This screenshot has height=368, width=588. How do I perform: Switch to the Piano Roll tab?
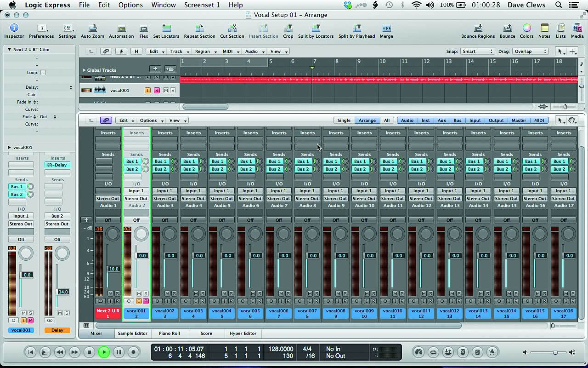pyautogui.click(x=170, y=333)
